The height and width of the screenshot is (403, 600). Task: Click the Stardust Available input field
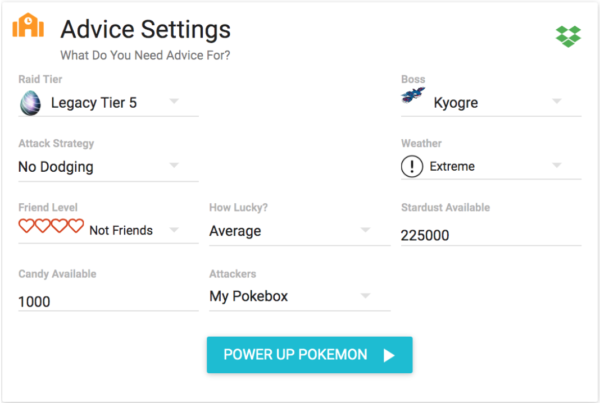[490, 235]
